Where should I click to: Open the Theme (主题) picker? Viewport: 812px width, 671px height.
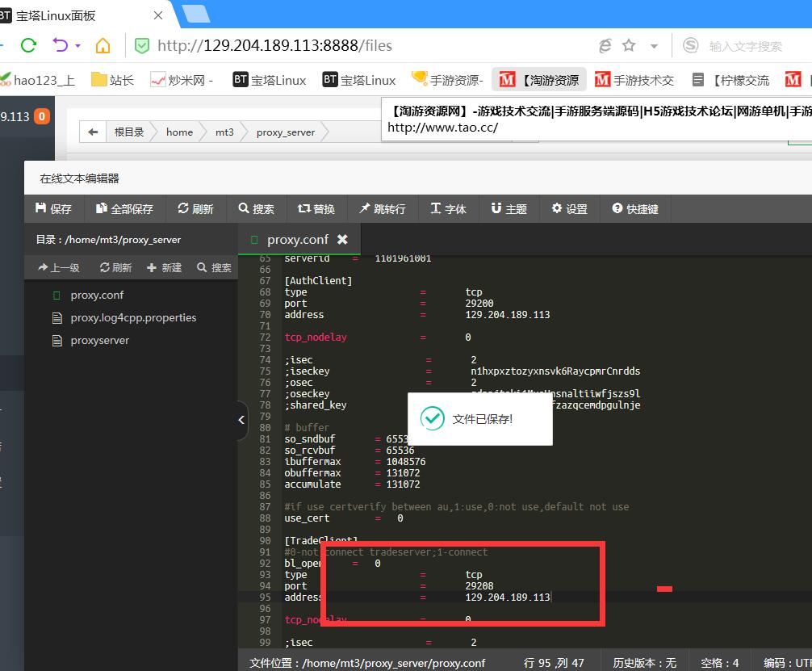point(509,208)
